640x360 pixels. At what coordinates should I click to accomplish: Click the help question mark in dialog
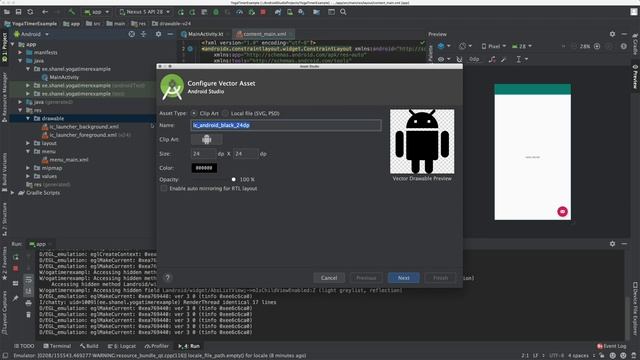[167, 278]
